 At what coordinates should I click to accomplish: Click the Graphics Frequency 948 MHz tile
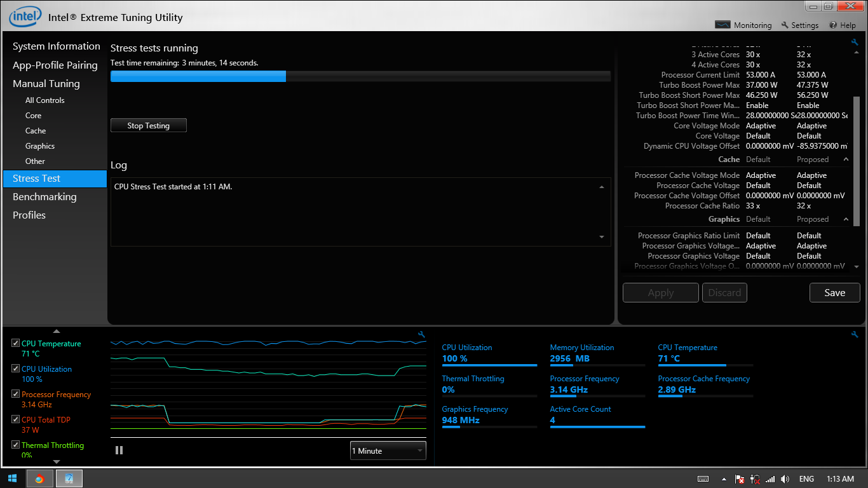pyautogui.click(x=489, y=416)
